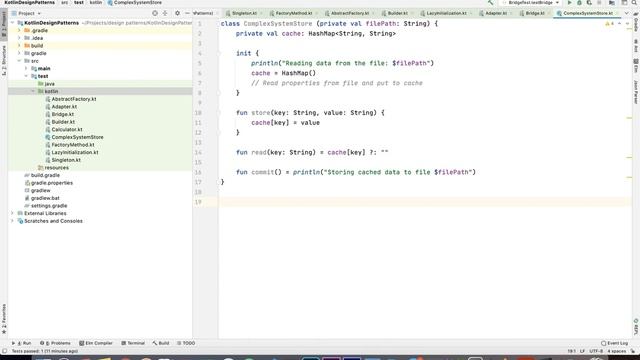Expand the main folder
640x360 pixels.
tap(26, 69)
